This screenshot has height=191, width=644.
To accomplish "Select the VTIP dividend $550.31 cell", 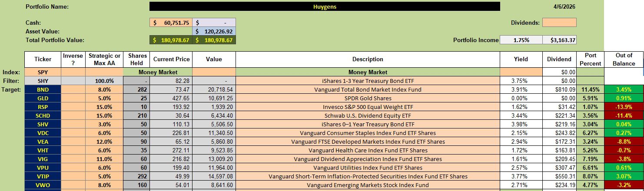I will 560,176.
